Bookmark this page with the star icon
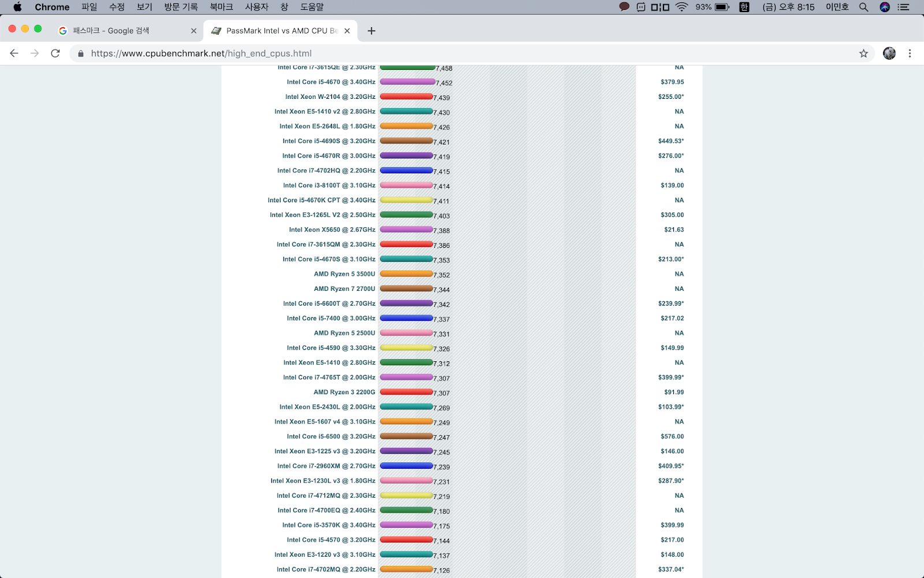924x578 pixels. pyautogui.click(x=863, y=53)
